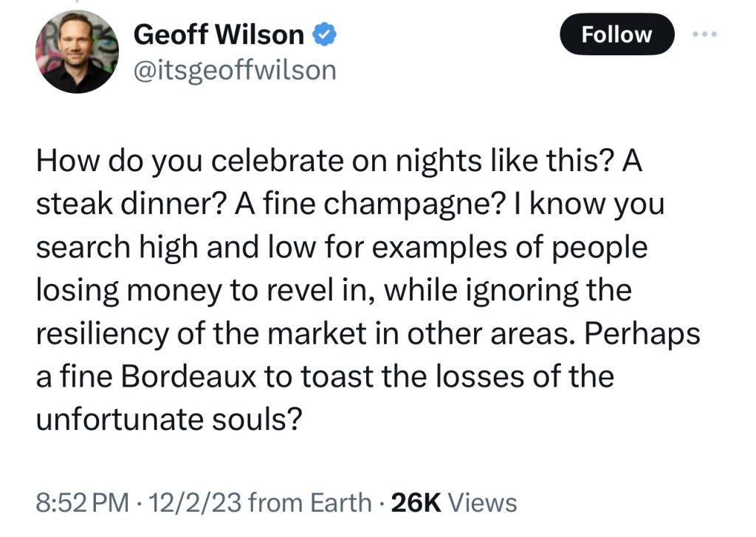Screen dimensions: 756x537
Task: Click the phrase 'unfortunate souls?' at tweet end
Action: pyautogui.click(x=169, y=419)
